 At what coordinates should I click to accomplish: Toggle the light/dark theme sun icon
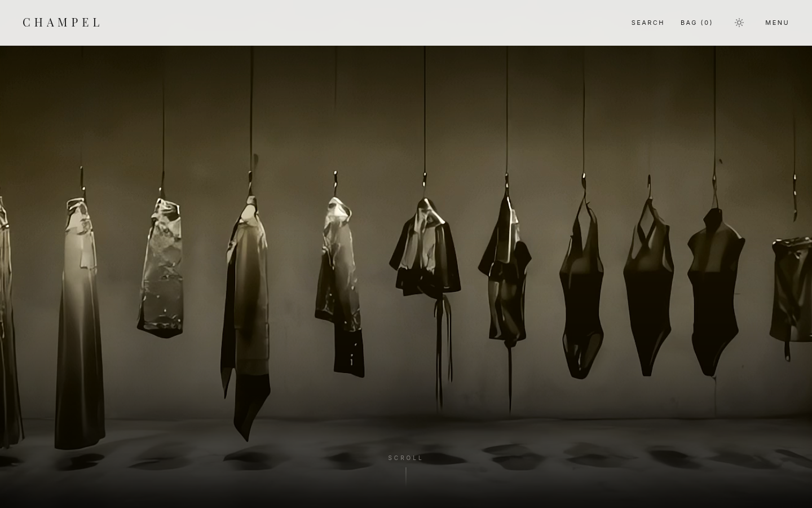(739, 23)
